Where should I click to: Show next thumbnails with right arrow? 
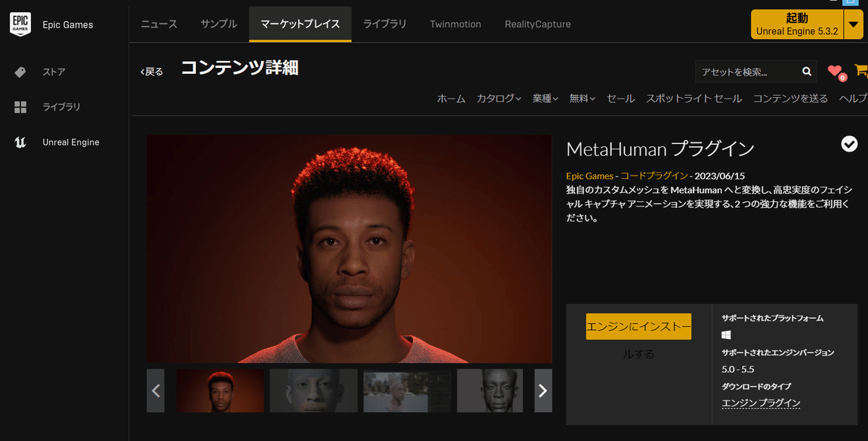(543, 391)
